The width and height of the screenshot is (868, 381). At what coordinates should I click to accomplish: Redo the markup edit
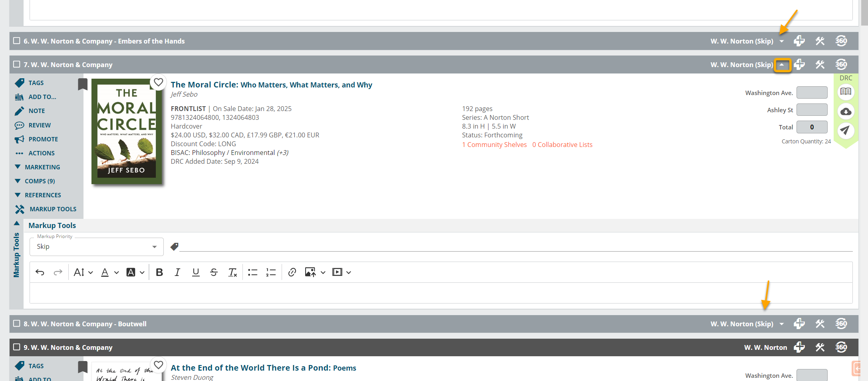pyautogui.click(x=58, y=272)
